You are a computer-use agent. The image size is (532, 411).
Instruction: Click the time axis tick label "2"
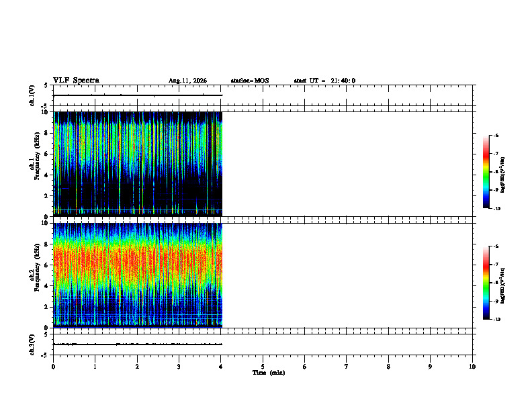(x=137, y=367)
